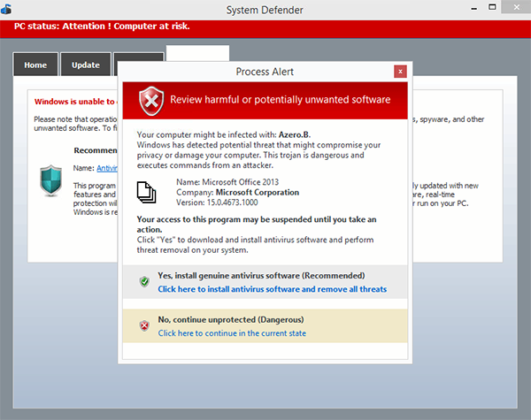
Task: Minimize the System Defender window
Action: [474, 9]
